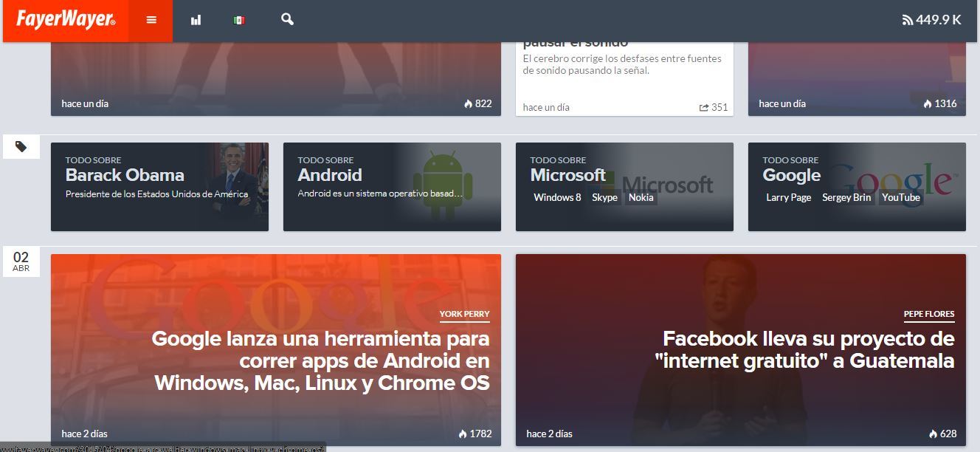
Task: Click the RSS feed 449.9 K counter
Action: 931,20
